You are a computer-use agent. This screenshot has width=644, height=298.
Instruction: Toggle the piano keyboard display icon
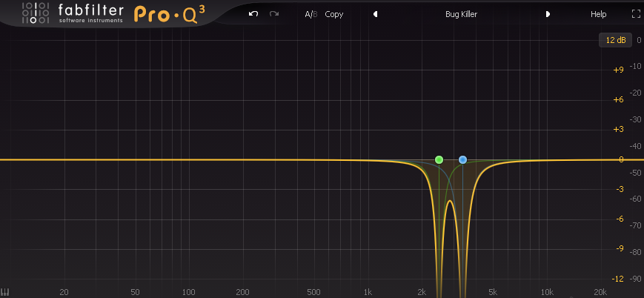tap(5, 292)
